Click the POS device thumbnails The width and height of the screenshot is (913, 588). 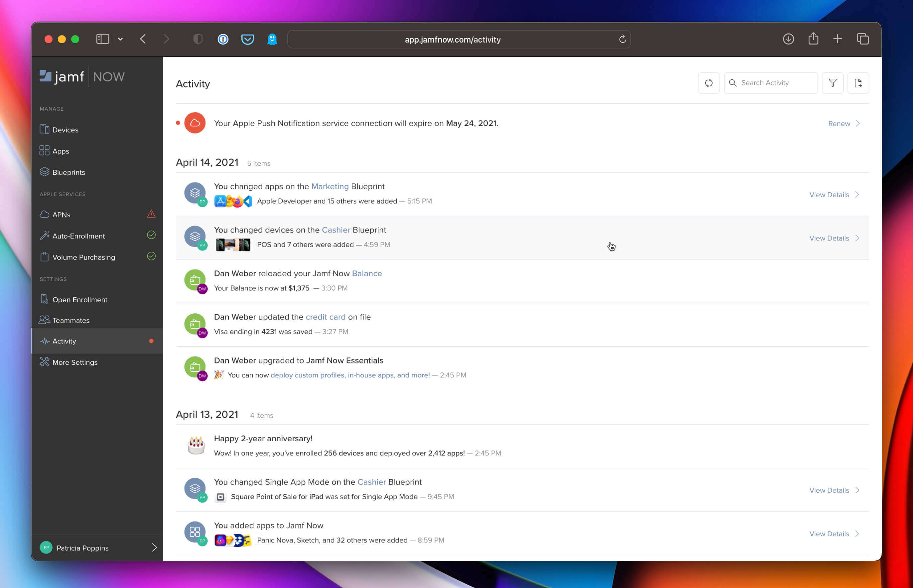(233, 245)
